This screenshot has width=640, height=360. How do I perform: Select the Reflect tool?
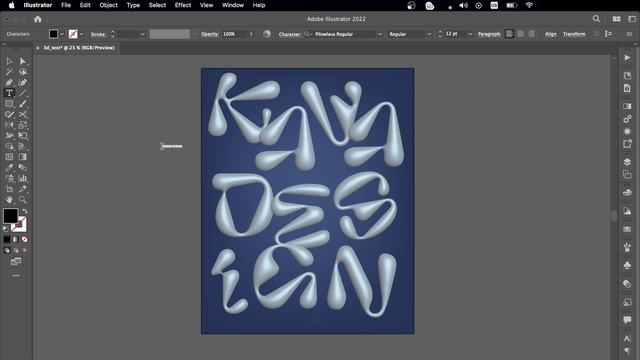[x=9, y=125]
